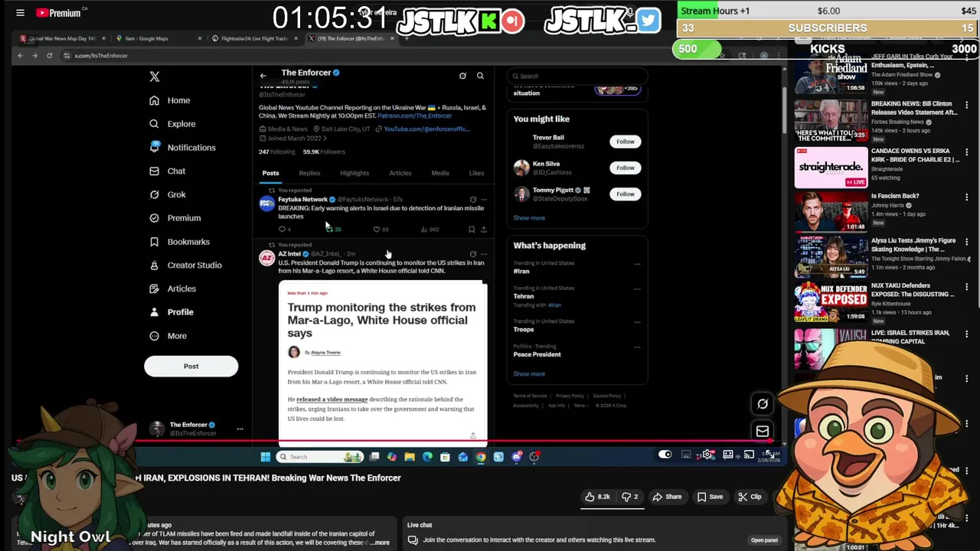Go to YouTube Premium home logo
The width and height of the screenshot is (980, 551).
[x=59, y=13]
